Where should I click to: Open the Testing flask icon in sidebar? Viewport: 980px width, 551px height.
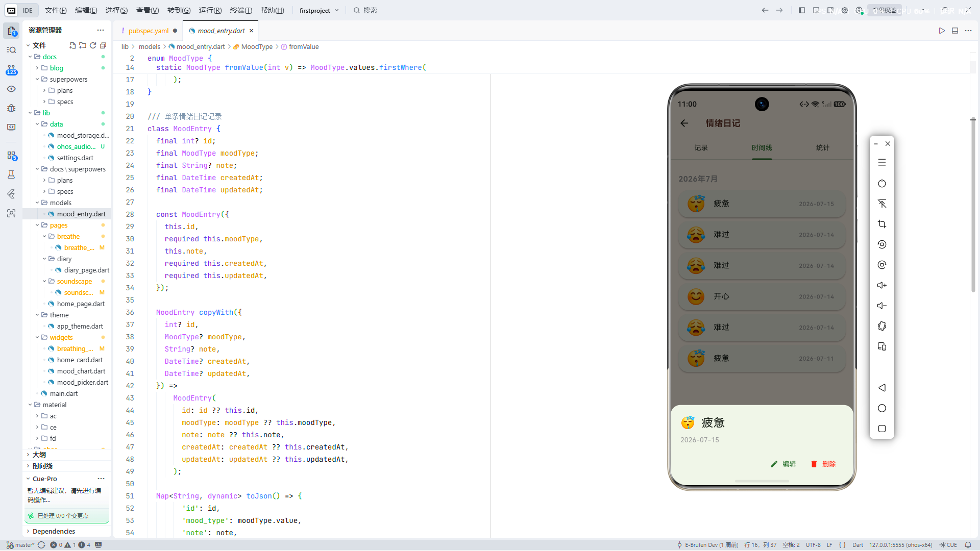pyautogui.click(x=11, y=174)
